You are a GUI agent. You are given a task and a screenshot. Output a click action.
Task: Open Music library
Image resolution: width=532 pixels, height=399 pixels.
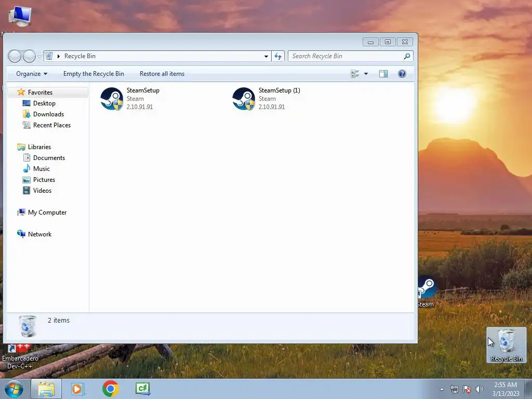(x=42, y=169)
